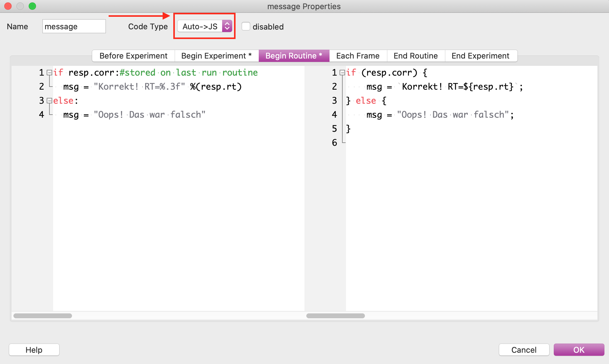Click the green zoom window button

(x=32, y=6)
